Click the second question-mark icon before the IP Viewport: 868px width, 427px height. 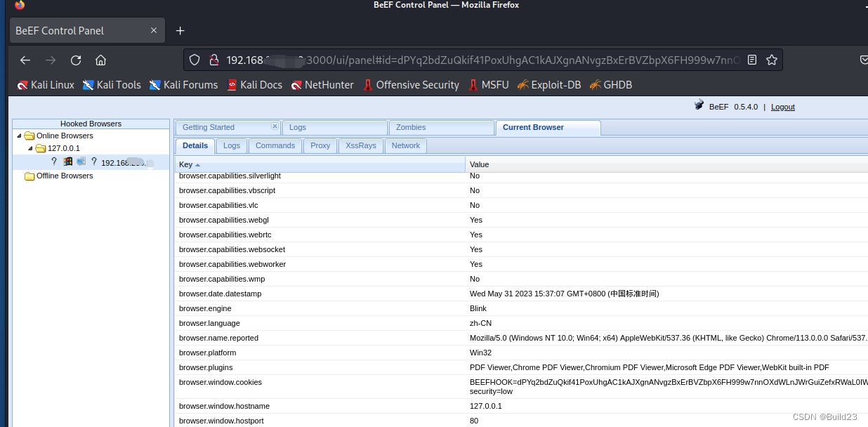[94, 162]
